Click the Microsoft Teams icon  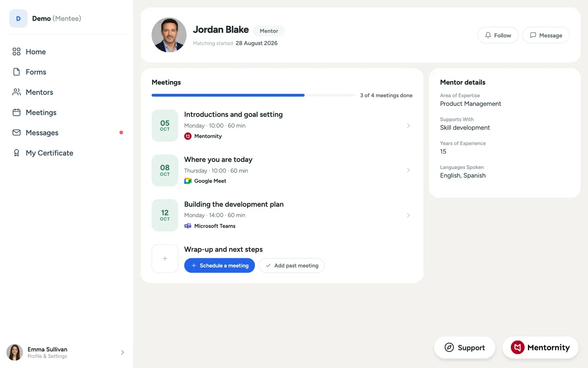188,226
